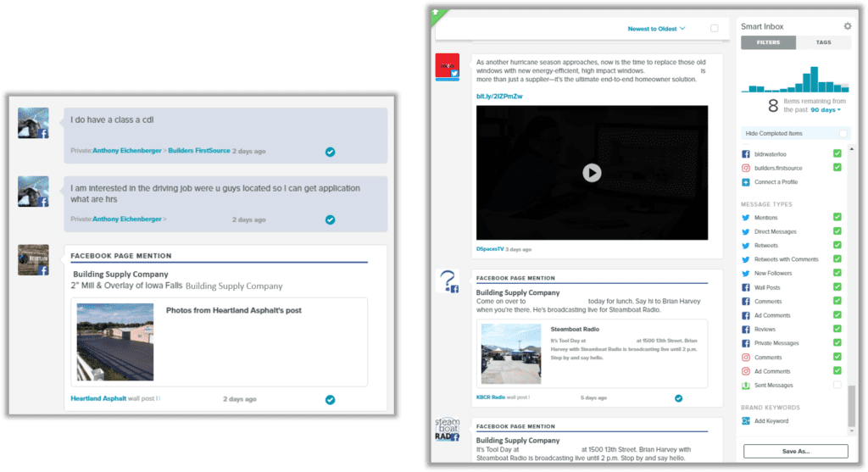Uncheck the Retweets filter

point(837,245)
